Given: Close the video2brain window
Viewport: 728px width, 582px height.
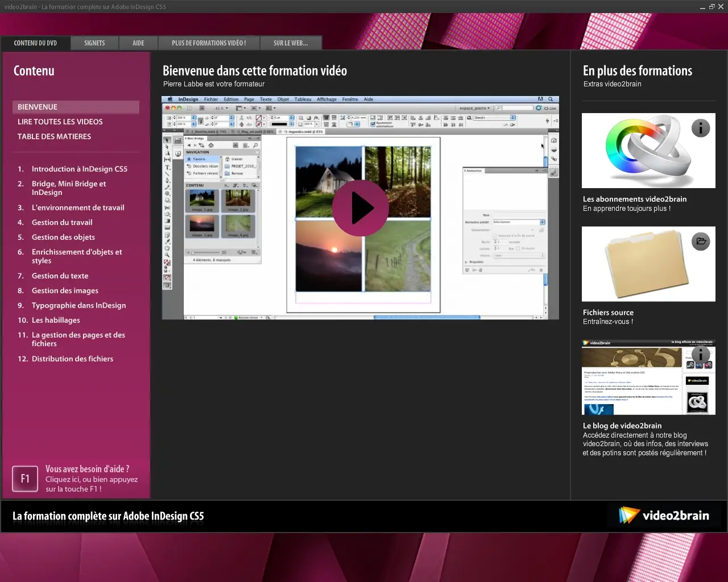Looking at the screenshot, I should coord(721,7).
